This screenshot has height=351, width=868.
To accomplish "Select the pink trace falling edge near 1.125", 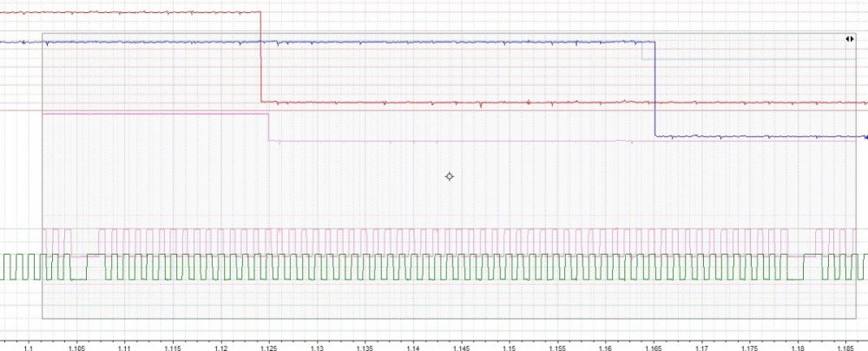I will coord(269,128).
